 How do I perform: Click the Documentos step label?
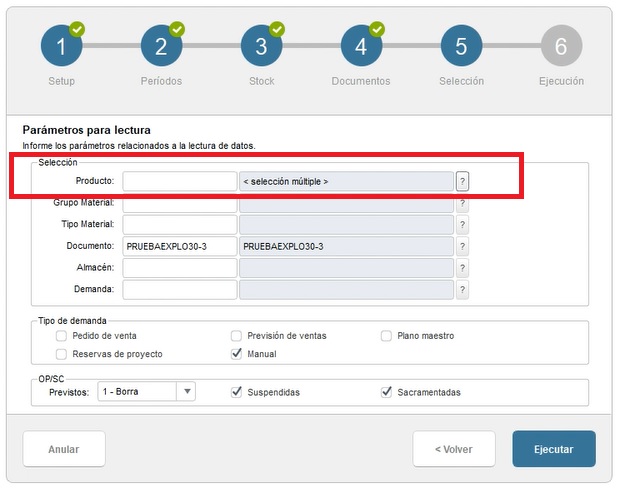click(x=361, y=81)
